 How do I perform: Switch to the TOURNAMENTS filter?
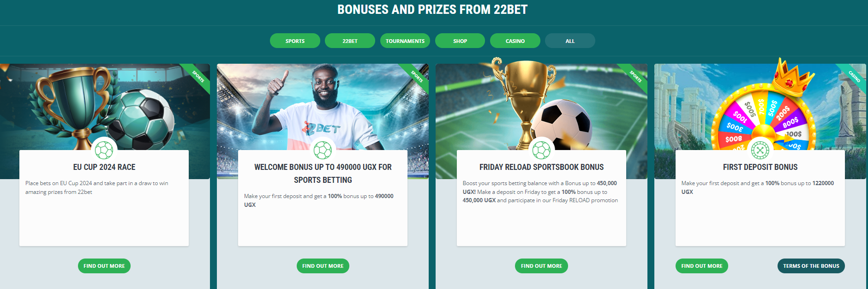tap(405, 41)
